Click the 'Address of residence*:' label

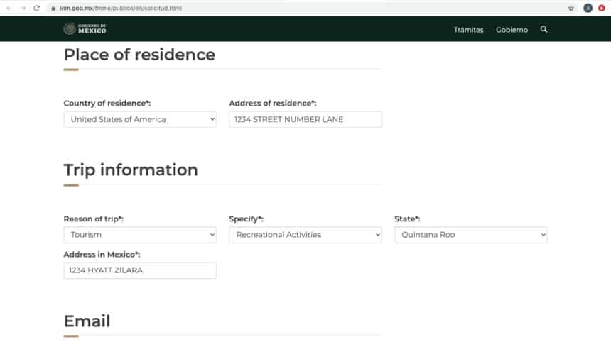(273, 103)
